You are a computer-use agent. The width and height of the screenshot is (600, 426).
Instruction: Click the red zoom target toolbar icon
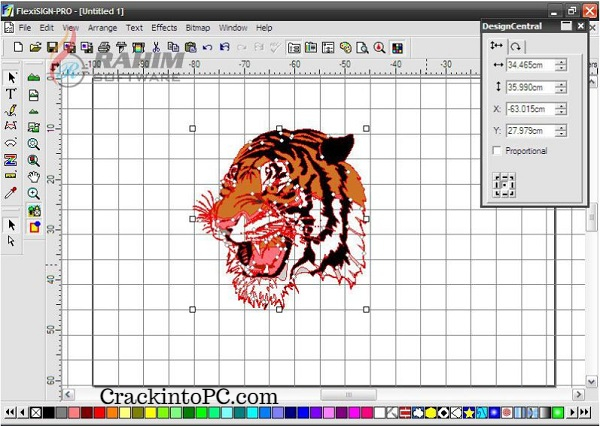tap(380, 48)
